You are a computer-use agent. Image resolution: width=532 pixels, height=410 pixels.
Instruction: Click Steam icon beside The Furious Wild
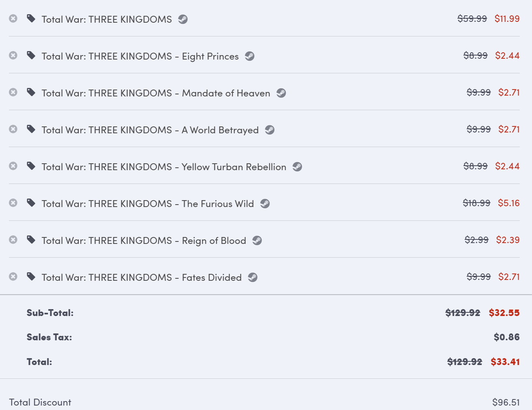[x=265, y=204]
